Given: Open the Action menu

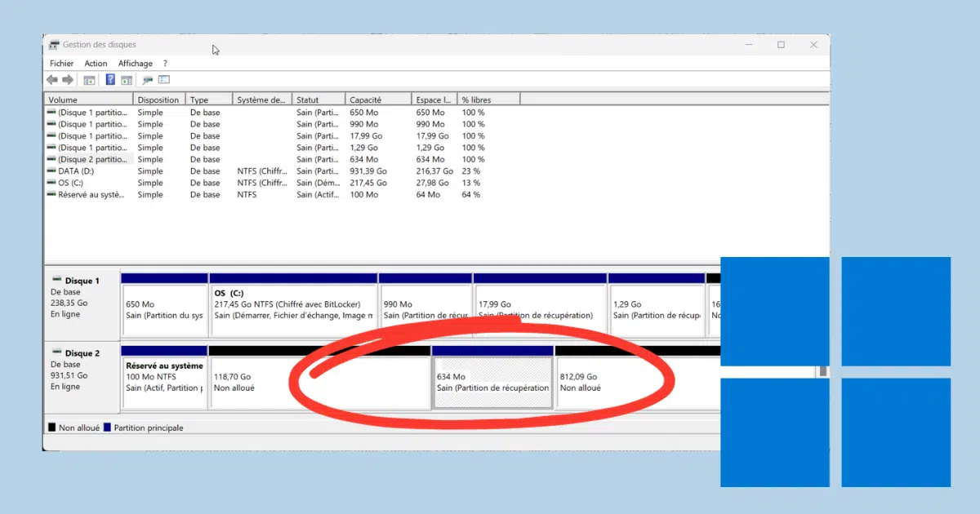Looking at the screenshot, I should click(96, 64).
